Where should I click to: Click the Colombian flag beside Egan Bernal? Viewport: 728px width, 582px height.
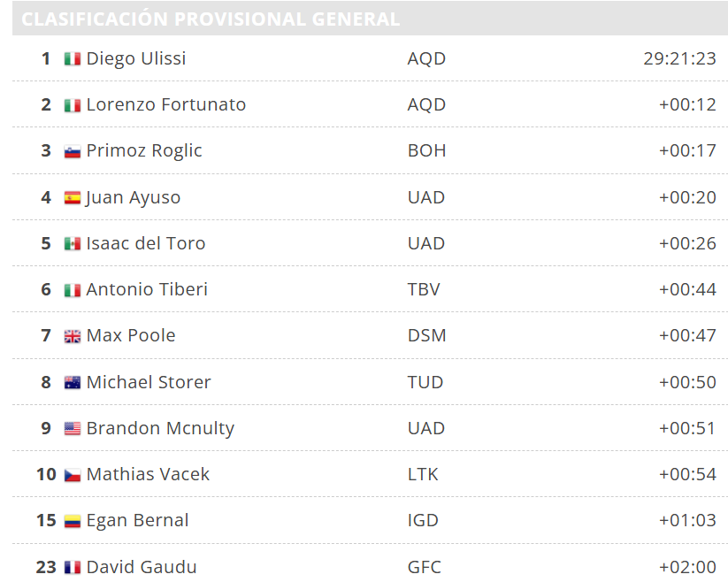pyautogui.click(x=73, y=521)
